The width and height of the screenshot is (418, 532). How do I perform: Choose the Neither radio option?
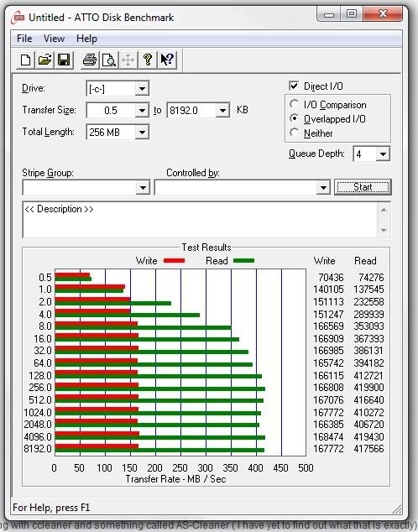(294, 133)
